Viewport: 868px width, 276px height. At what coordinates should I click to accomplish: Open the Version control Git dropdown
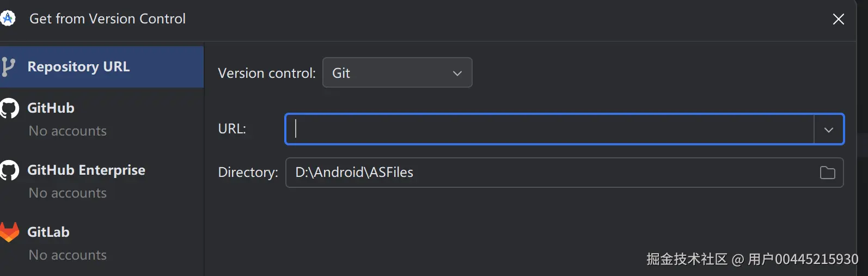pos(397,73)
